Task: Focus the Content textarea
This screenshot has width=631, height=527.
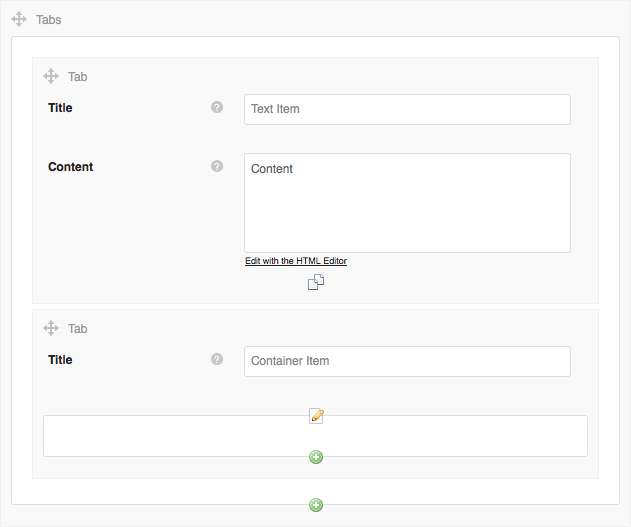Action: pos(407,203)
